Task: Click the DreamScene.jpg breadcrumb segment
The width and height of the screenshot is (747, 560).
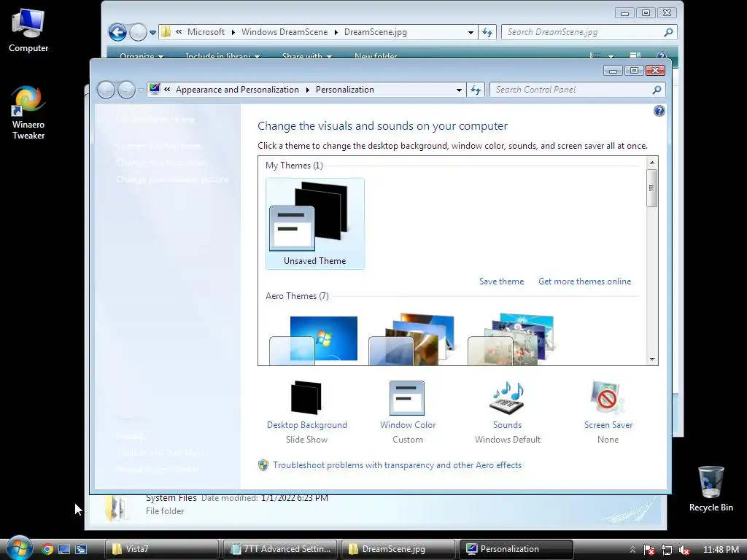Action: (x=376, y=32)
